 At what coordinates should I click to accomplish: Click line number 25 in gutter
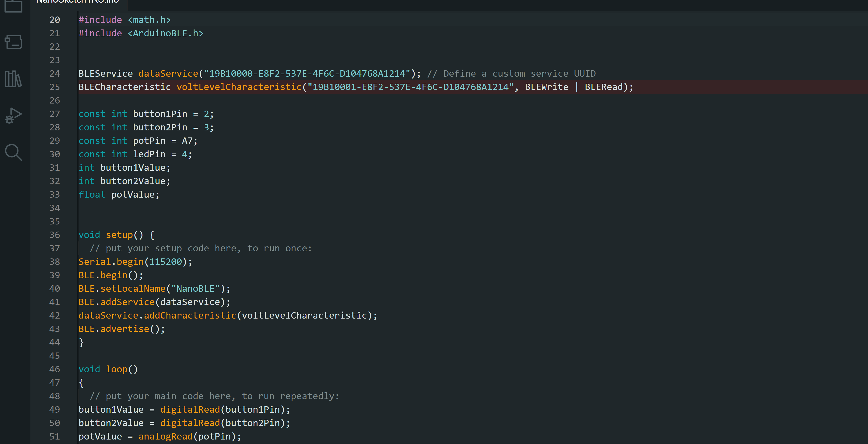(x=54, y=87)
